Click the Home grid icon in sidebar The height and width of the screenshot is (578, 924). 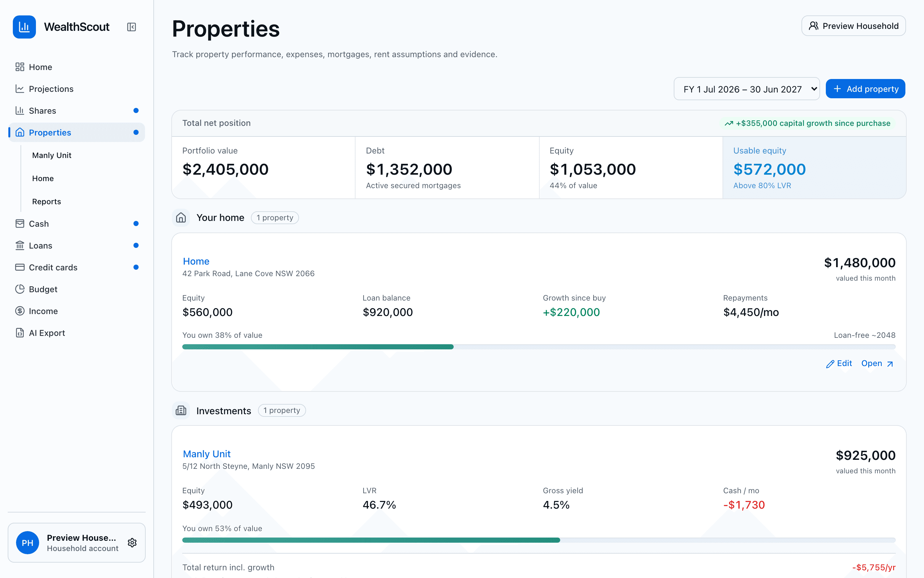[x=20, y=67]
